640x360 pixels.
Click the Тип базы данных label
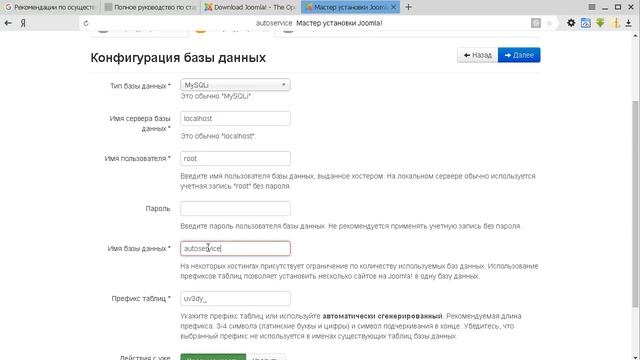pos(140,86)
